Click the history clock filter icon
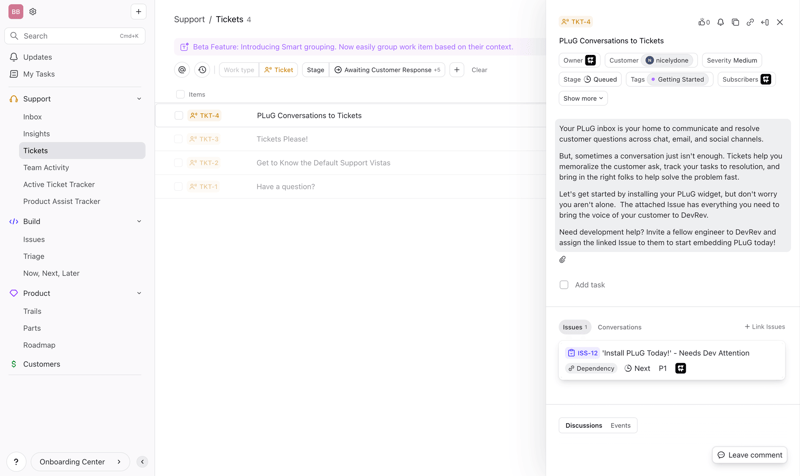Image resolution: width=800 pixels, height=476 pixels. 203,70
